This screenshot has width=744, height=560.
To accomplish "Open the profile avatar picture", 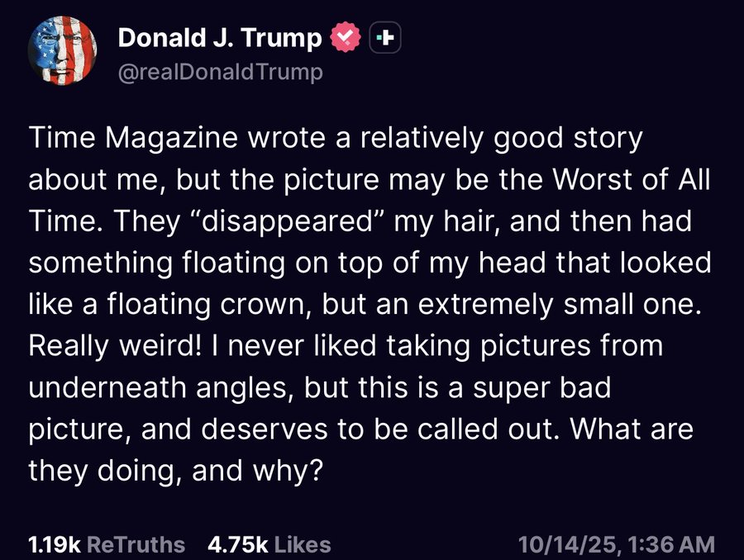I will 62,52.
